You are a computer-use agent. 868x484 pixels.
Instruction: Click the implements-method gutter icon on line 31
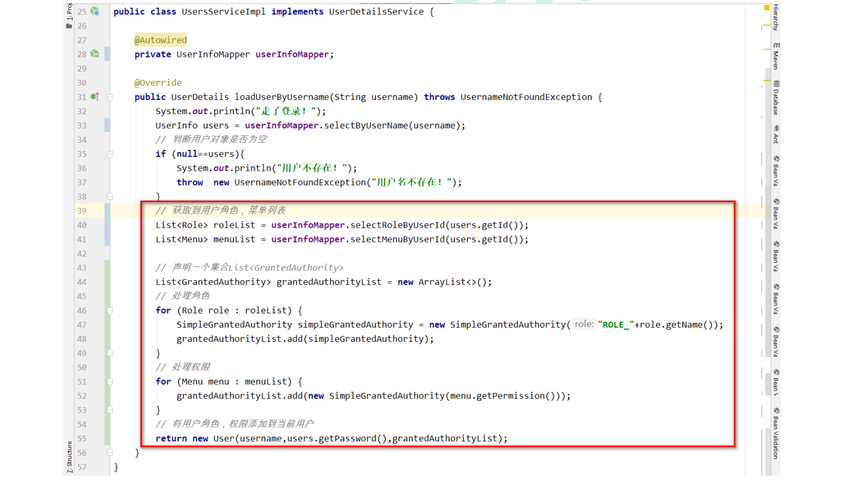pyautogui.click(x=94, y=97)
